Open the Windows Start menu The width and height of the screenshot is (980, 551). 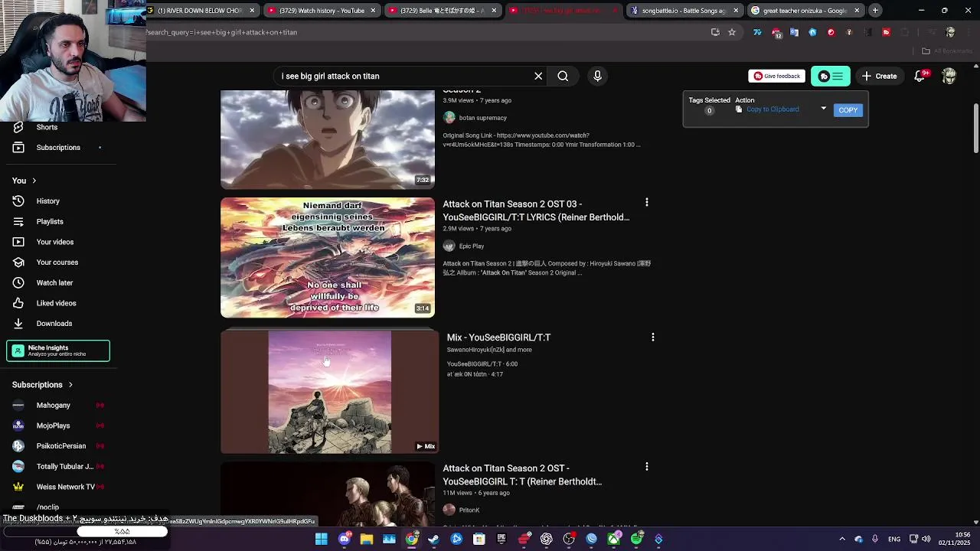pyautogui.click(x=322, y=539)
